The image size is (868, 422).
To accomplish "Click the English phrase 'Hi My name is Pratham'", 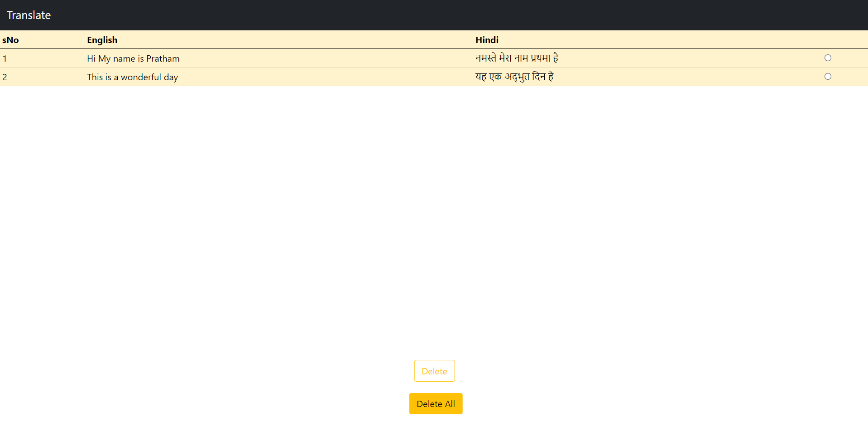I will coord(133,58).
